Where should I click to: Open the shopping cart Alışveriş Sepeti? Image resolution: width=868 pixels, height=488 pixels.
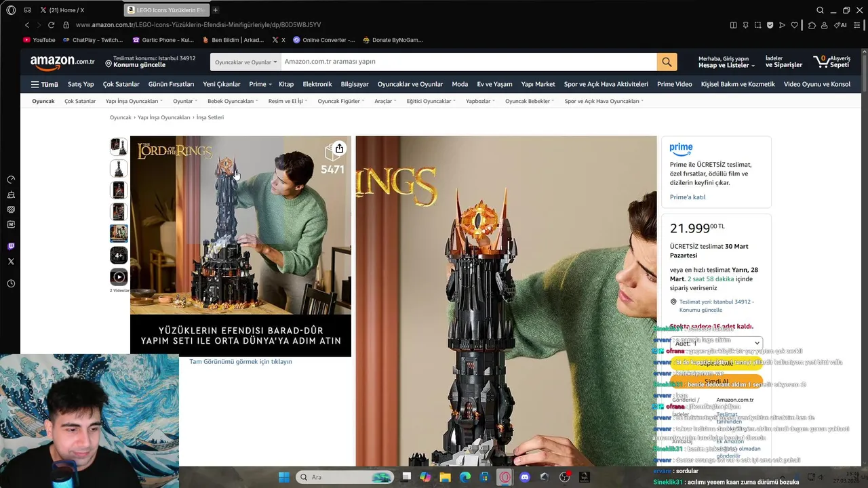(x=833, y=62)
